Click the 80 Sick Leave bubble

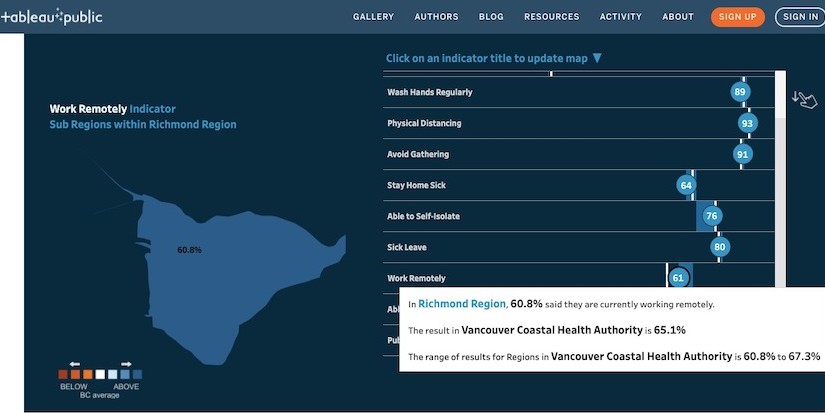pos(719,247)
